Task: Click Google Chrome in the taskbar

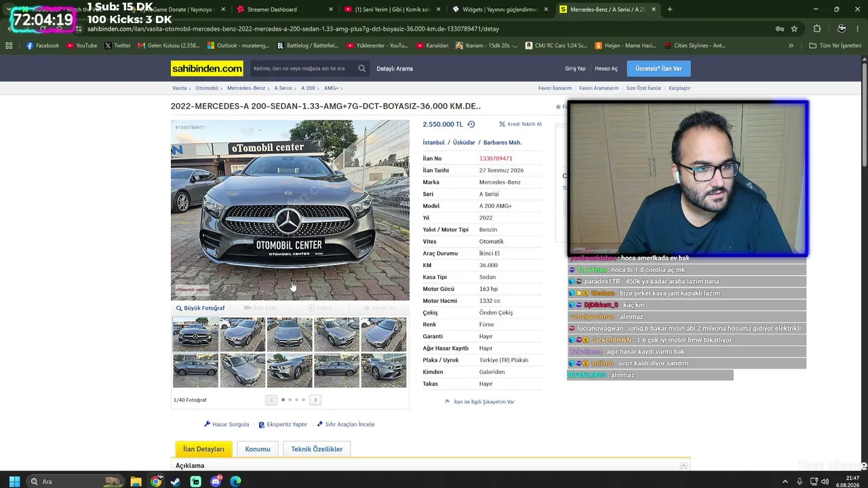Action: coord(156,481)
